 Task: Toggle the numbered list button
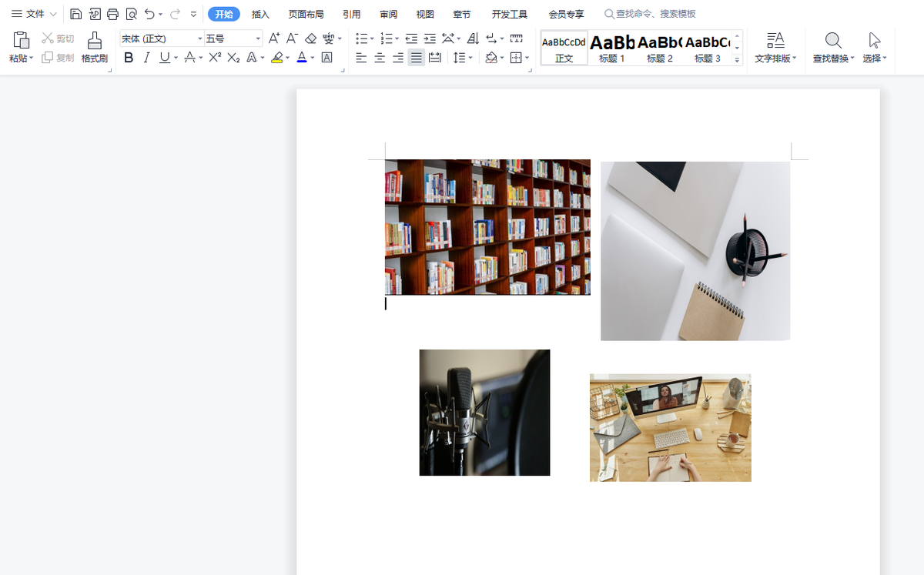tap(386, 38)
